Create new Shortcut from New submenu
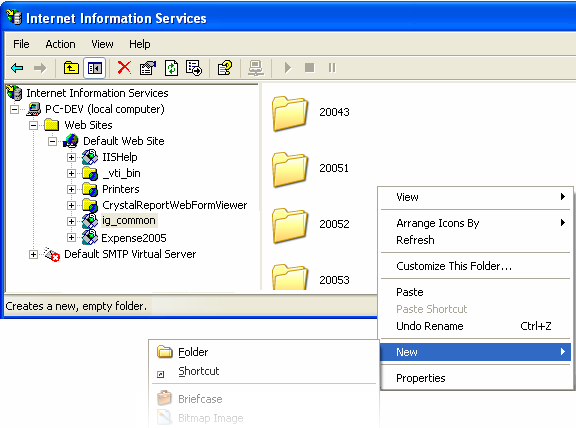The height and width of the screenshot is (428, 576). point(264,371)
